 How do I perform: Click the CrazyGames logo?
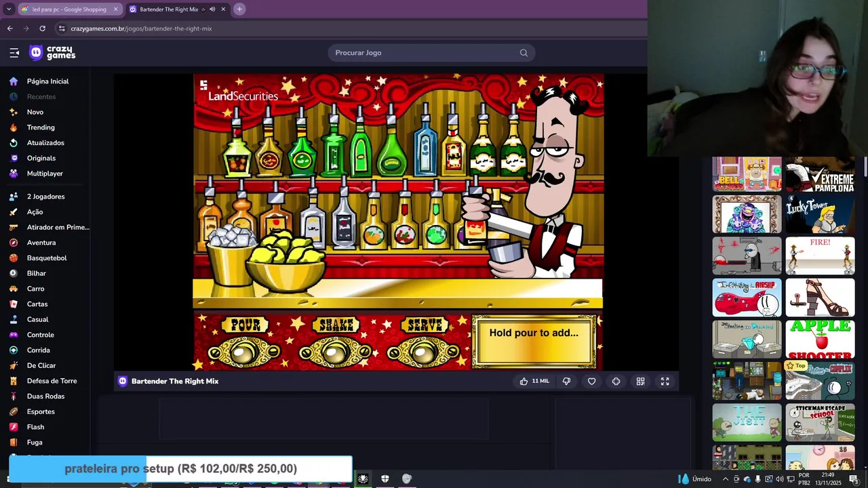tap(52, 53)
